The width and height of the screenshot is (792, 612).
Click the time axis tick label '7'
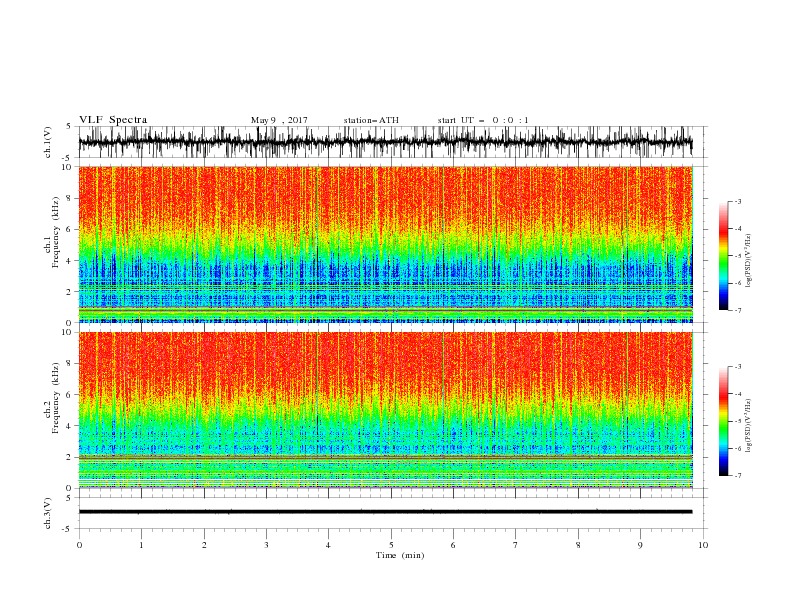pos(516,545)
